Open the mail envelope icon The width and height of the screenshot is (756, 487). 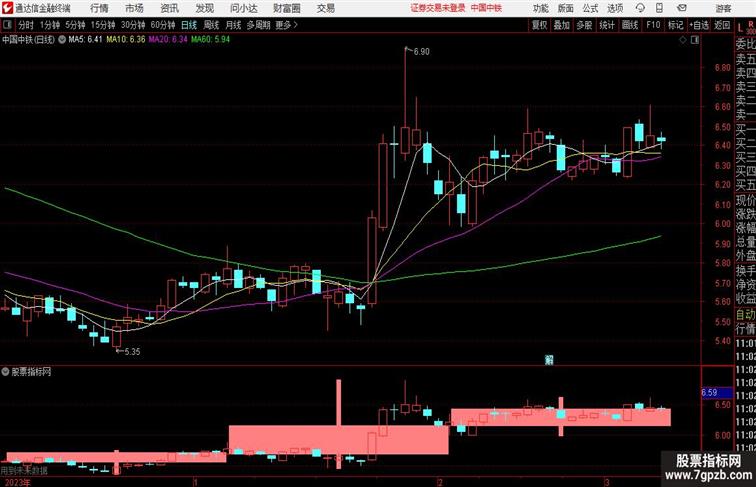point(682,8)
